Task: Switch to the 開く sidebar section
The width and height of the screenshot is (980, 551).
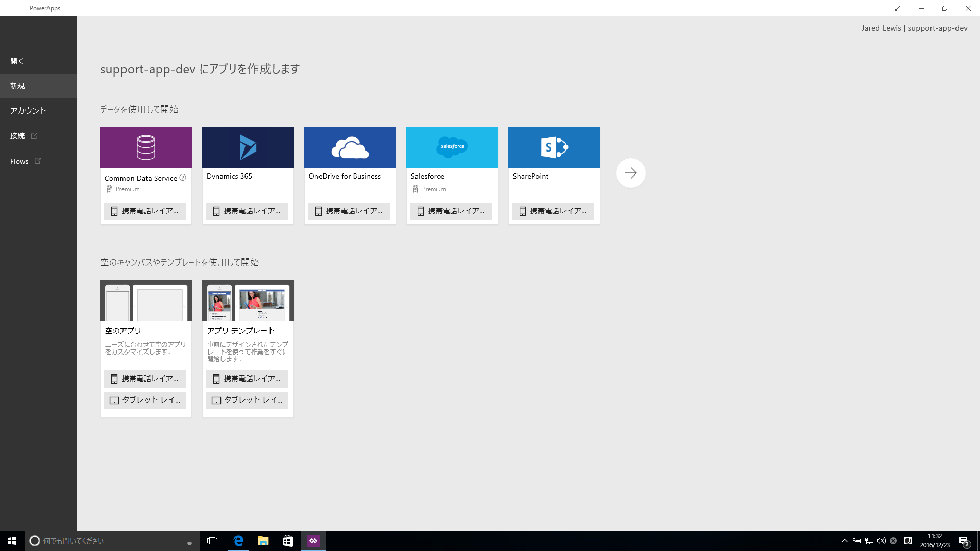Action: pos(17,61)
